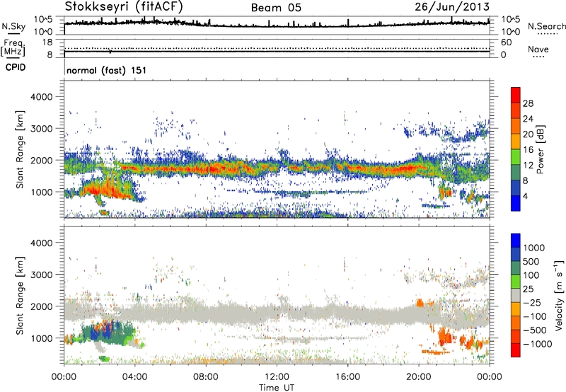Click the red bottom of the Velocity color bar
This screenshot has width=566, height=392.
pos(516,350)
